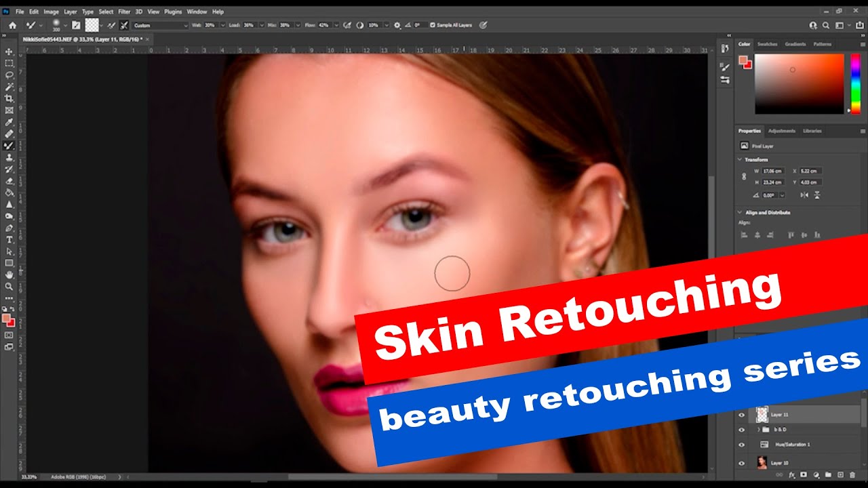The height and width of the screenshot is (488, 868).
Task: Toggle link width and height constraint
Action: pyautogui.click(x=744, y=176)
